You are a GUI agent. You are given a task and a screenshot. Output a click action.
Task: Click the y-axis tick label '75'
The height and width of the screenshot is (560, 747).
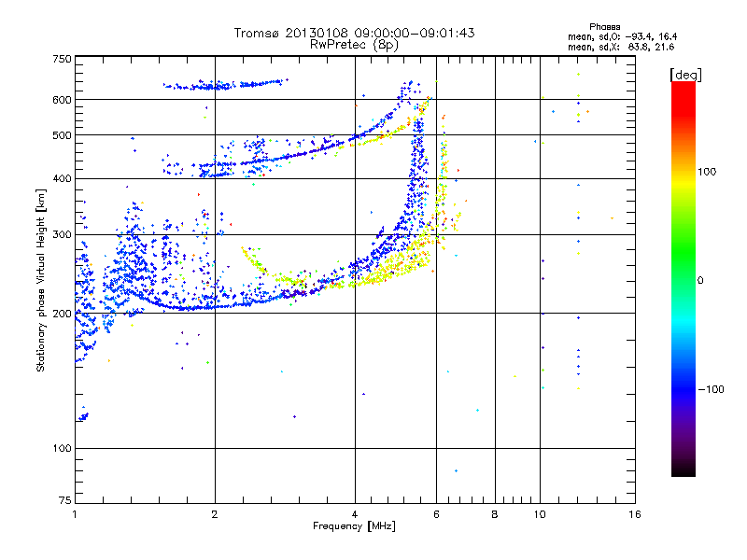click(x=65, y=500)
